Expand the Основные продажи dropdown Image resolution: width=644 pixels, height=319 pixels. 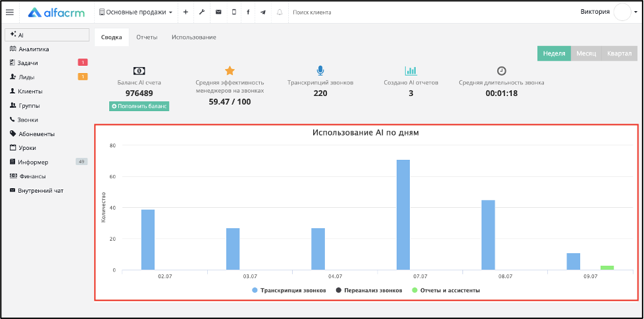pos(136,12)
